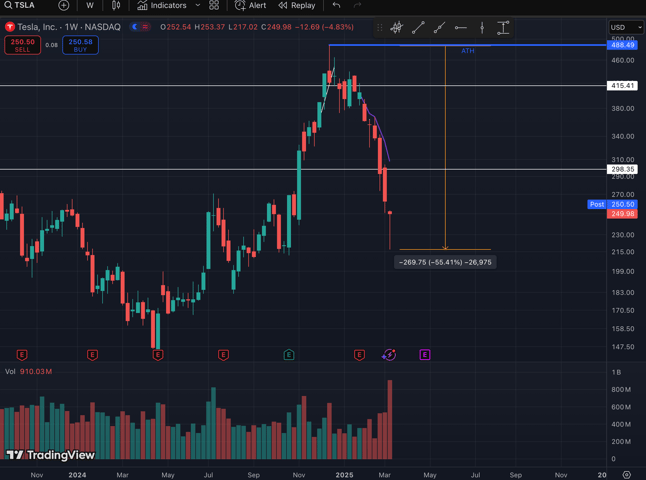
Task: Expand indicator favorites dropdown arrow
Action: [198, 5]
